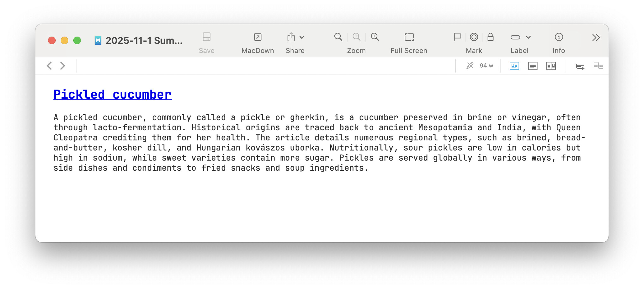Click the grayed-out Save icon

pos(206,37)
